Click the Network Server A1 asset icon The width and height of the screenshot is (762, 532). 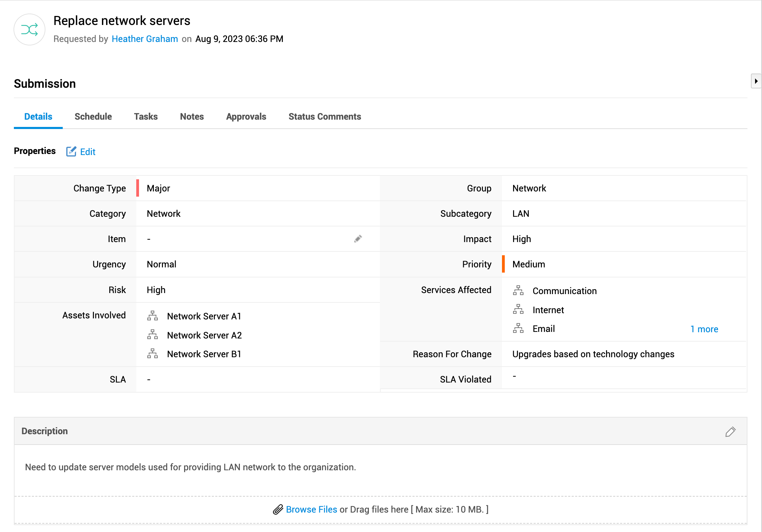pos(153,316)
